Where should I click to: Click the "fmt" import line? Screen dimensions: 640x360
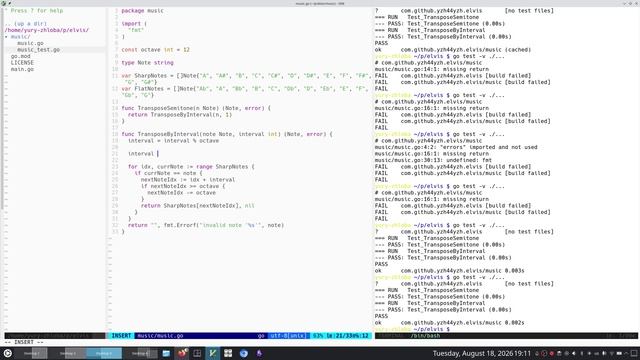click(x=136, y=30)
